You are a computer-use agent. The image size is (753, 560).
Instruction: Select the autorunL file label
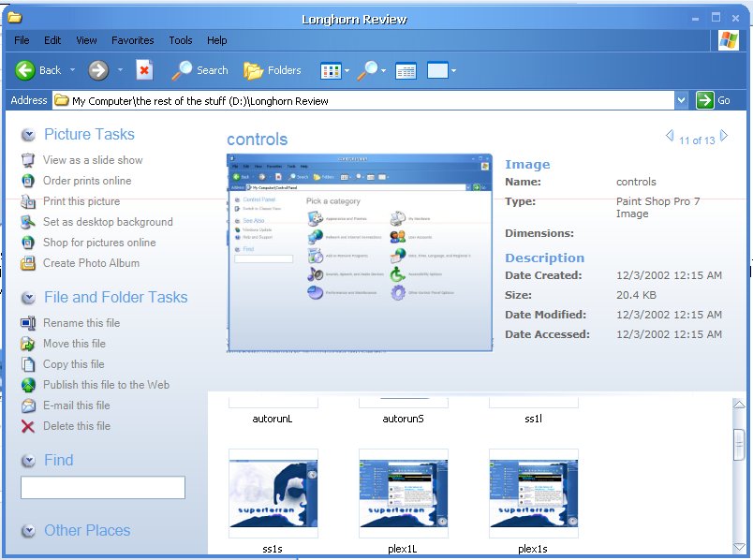pyautogui.click(x=273, y=419)
